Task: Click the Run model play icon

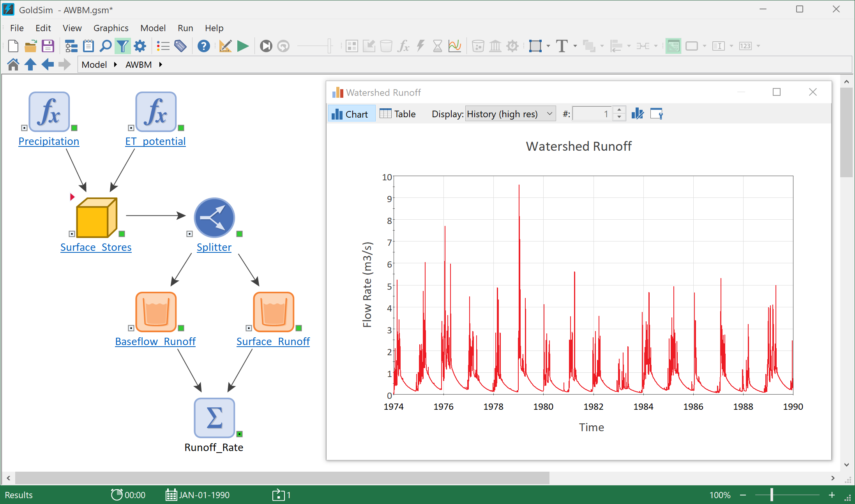Action: click(243, 46)
